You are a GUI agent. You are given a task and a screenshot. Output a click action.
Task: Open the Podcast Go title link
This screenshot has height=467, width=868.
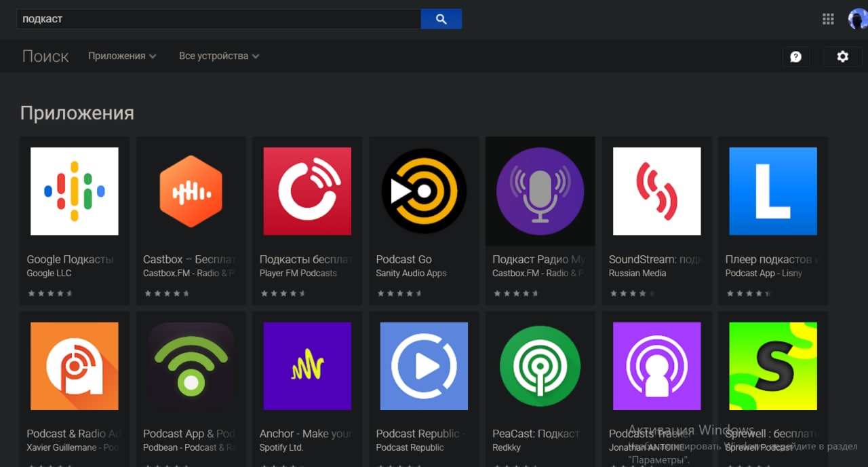tap(404, 259)
